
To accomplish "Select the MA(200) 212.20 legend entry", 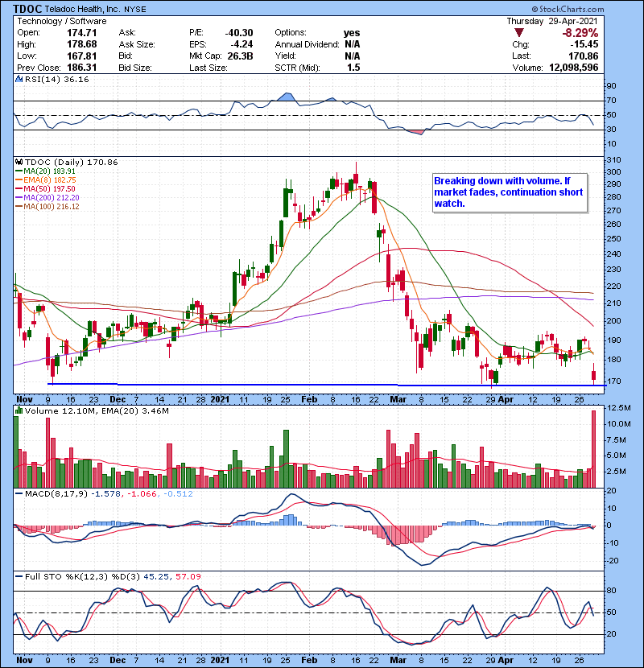I will [x=47, y=198].
